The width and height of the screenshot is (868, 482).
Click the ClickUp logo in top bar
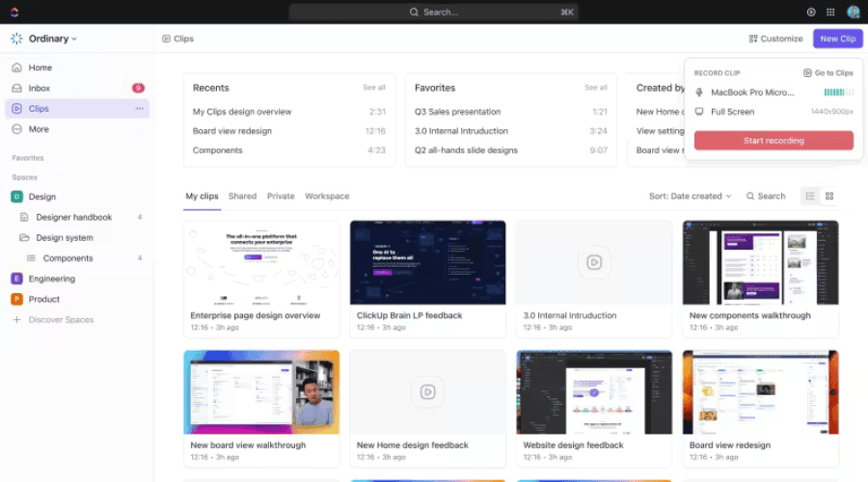click(x=14, y=12)
